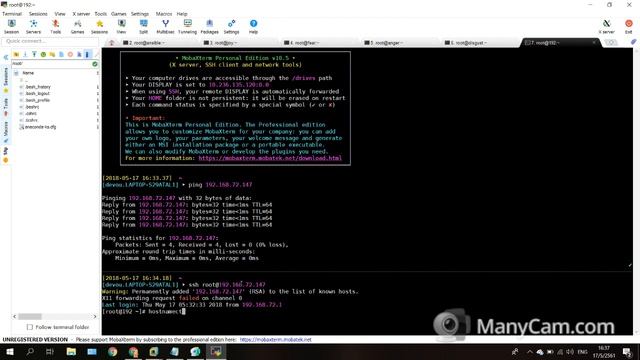Open the home tab icon before session tabs
Screen dimensions: 640x360
[x=111, y=42]
